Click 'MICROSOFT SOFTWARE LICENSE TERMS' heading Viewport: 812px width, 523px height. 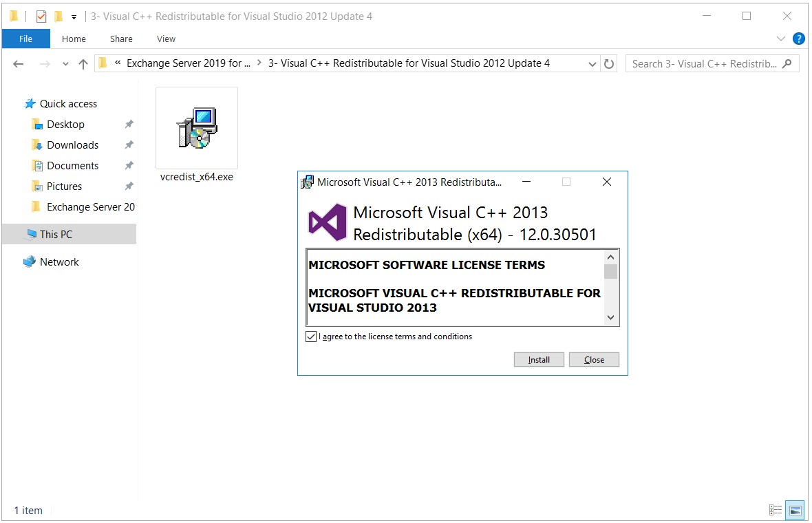[x=427, y=265]
